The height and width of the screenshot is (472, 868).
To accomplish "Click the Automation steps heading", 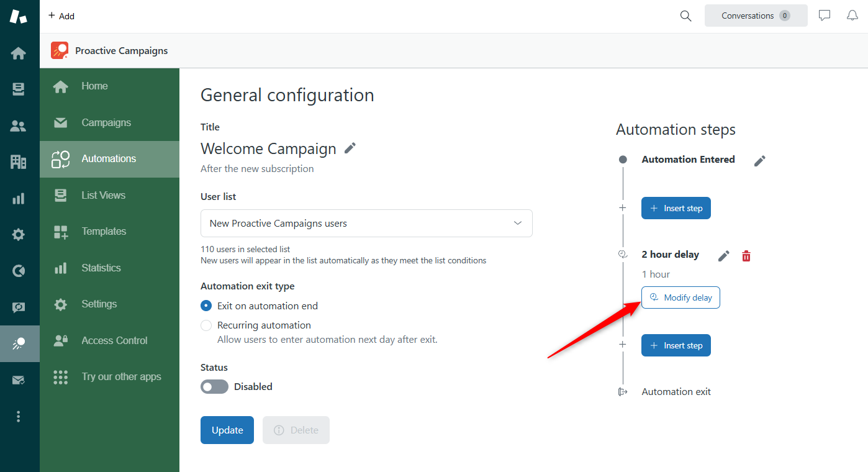I will point(676,130).
